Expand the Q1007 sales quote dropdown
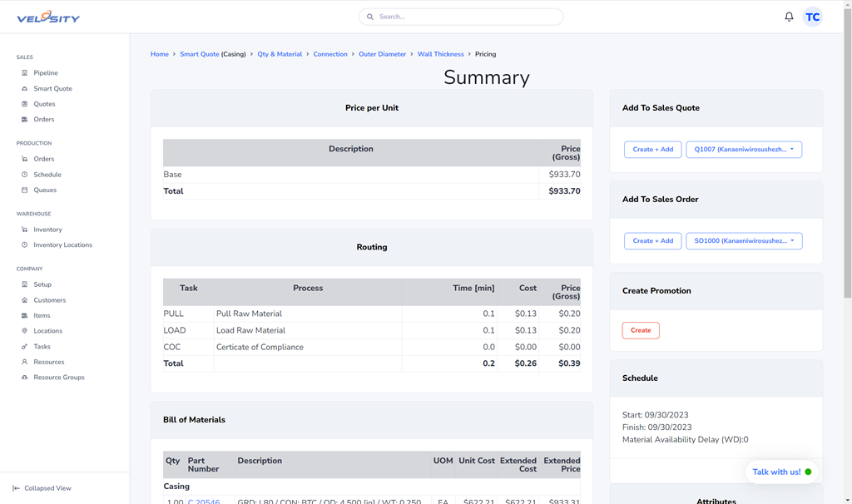This screenshot has height=504, width=852. coord(743,150)
